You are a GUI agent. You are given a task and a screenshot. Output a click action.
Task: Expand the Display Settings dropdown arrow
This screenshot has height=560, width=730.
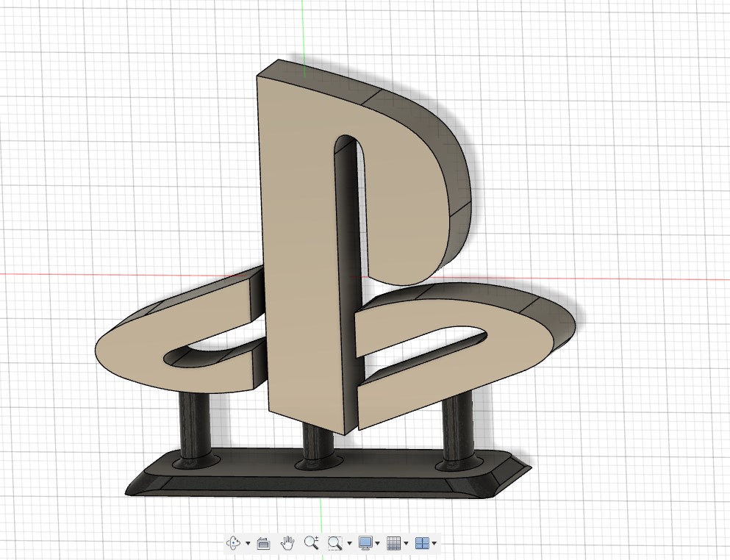tap(377, 543)
